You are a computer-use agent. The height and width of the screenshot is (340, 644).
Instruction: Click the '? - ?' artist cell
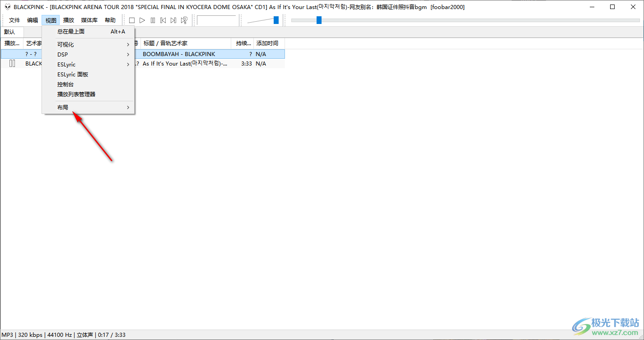tap(31, 54)
